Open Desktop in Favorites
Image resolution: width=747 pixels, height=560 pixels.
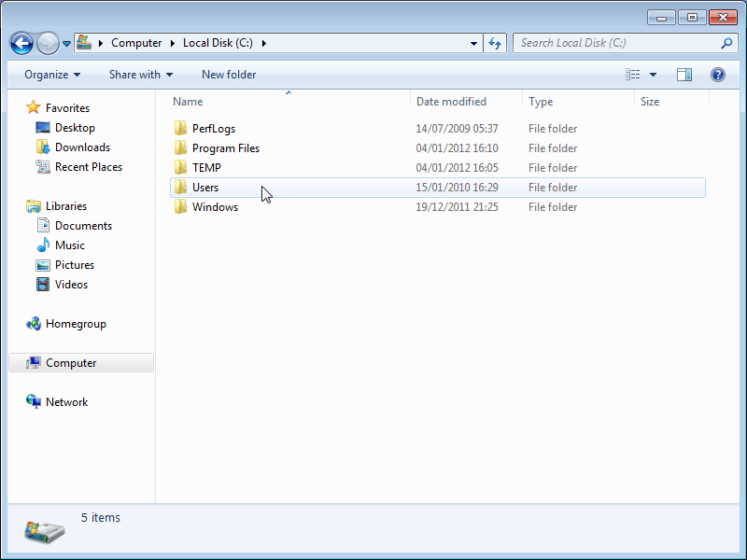click(75, 128)
